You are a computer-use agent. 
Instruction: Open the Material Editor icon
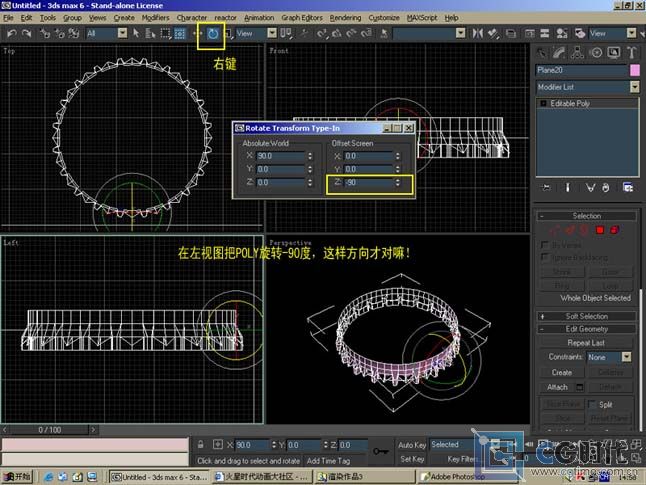562,33
